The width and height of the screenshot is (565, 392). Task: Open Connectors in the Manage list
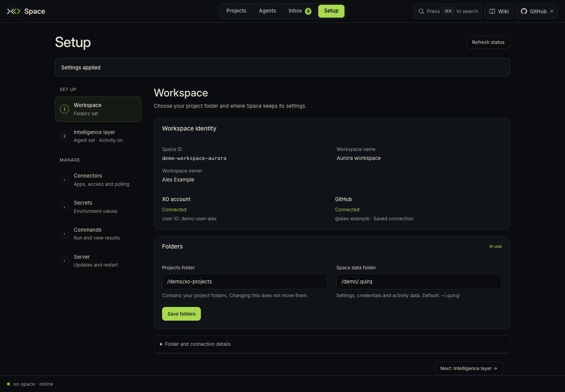(98, 180)
